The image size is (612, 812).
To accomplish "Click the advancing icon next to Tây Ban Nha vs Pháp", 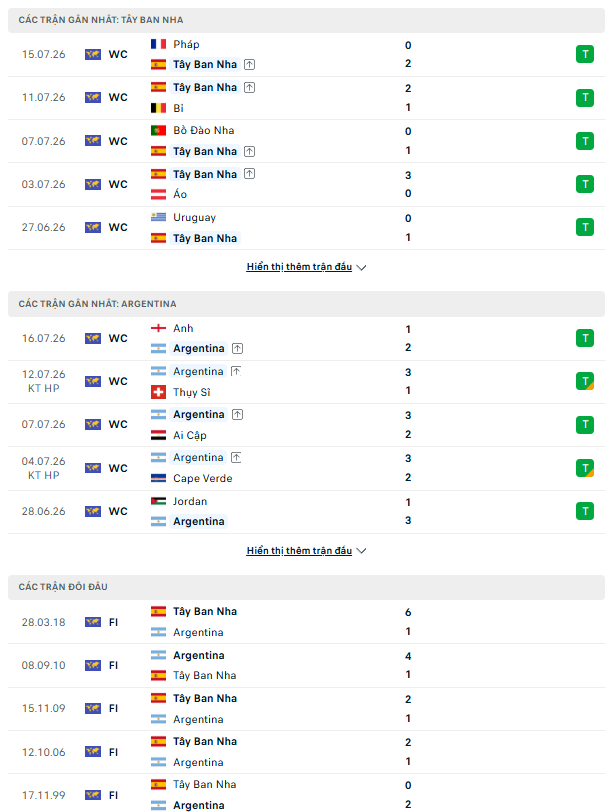I will click(x=249, y=65).
